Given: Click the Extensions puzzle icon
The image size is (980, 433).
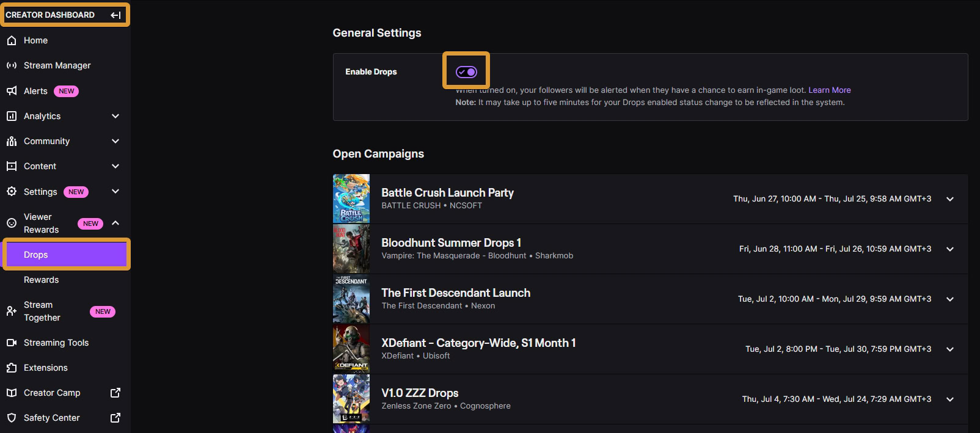Looking at the screenshot, I should pos(12,368).
